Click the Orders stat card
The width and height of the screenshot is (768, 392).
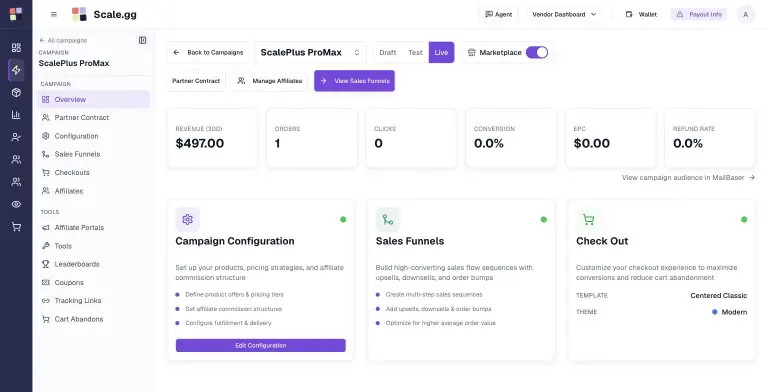(312, 139)
